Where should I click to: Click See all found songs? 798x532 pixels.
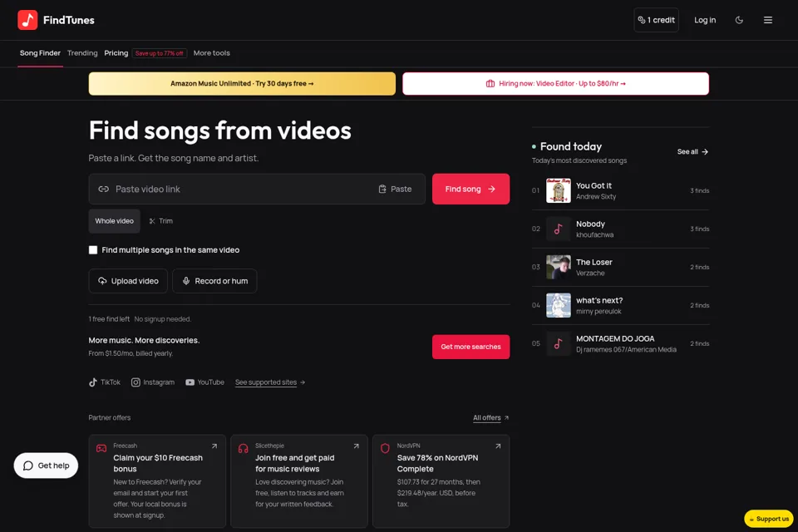tap(692, 152)
